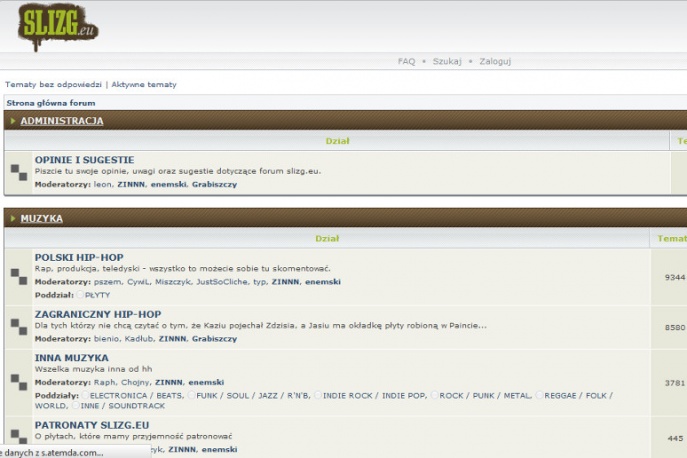Go to Zaloguj login page
The width and height of the screenshot is (687, 458).
point(495,61)
